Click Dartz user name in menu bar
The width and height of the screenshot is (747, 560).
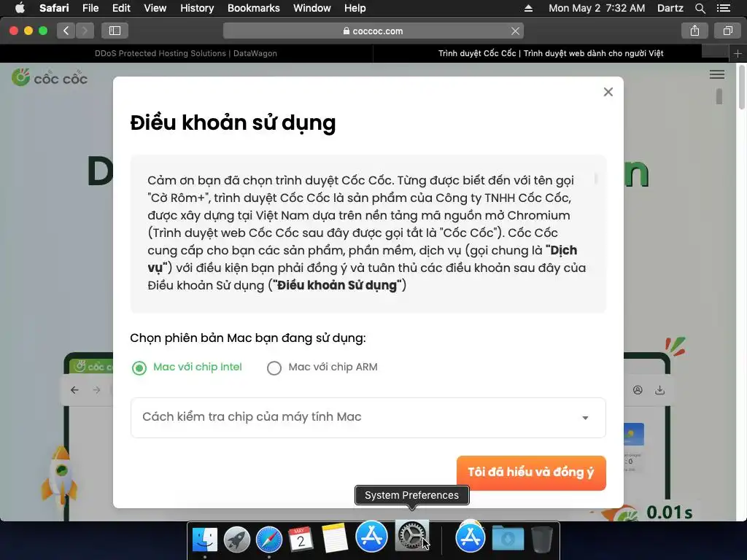coord(670,8)
